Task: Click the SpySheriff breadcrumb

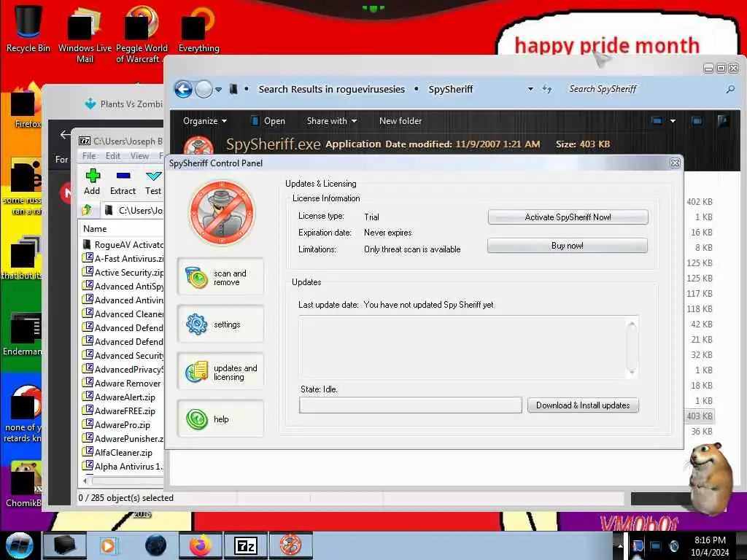Action: click(451, 89)
